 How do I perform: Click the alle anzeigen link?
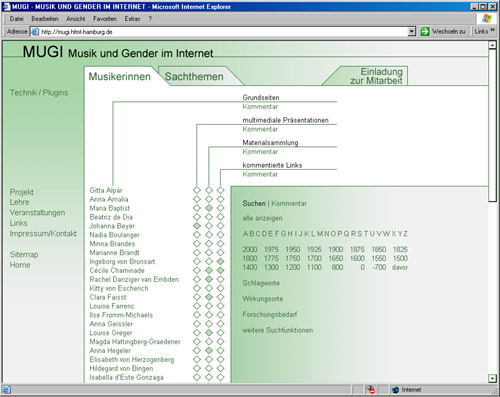point(262,218)
